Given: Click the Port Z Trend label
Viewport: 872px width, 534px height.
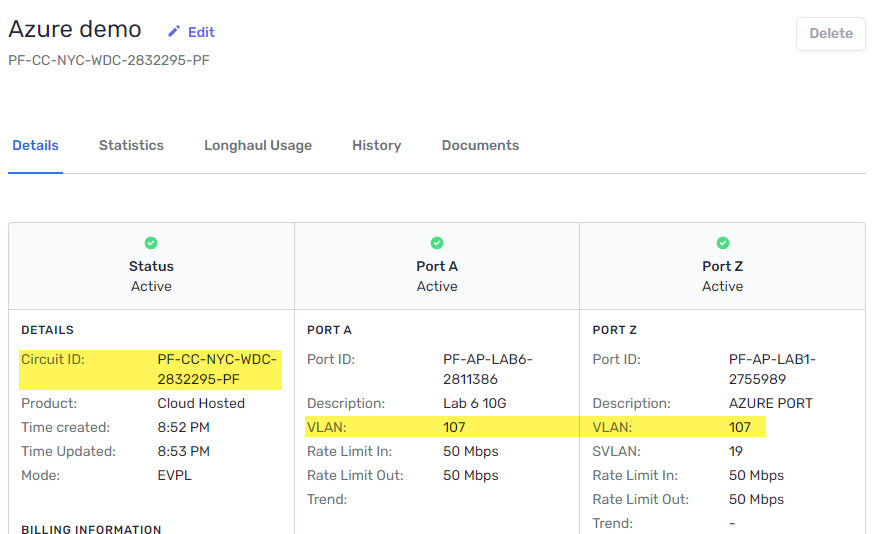Looking at the screenshot, I should pyautogui.click(x=612, y=523).
